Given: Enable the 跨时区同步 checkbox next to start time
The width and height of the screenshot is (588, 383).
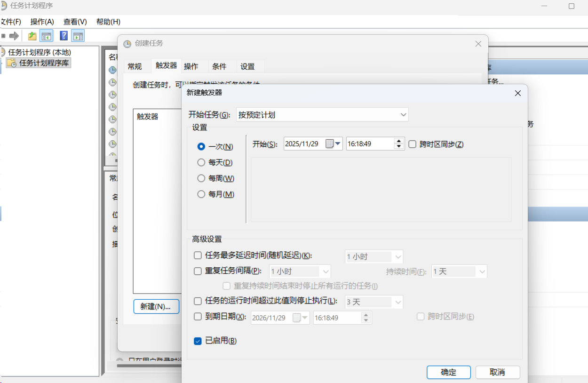Looking at the screenshot, I should point(412,144).
